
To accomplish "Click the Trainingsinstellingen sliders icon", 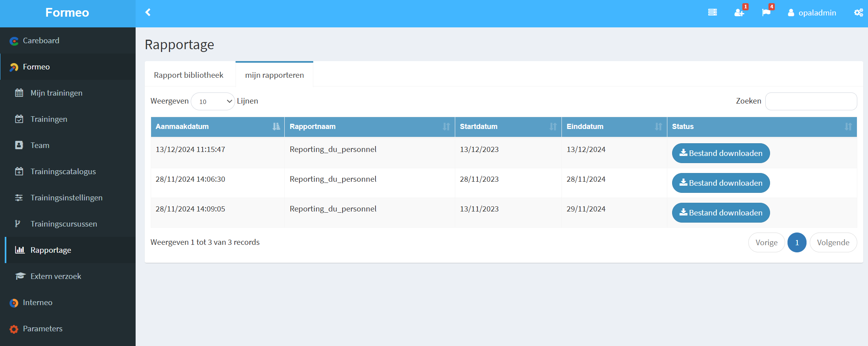I will coord(19,198).
